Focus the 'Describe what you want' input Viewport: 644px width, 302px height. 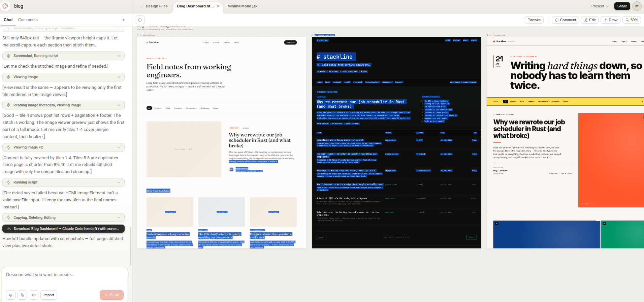tap(65, 275)
